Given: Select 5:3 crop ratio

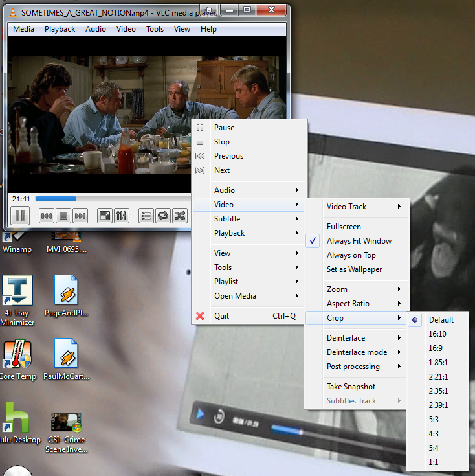Looking at the screenshot, I should pyautogui.click(x=437, y=420).
